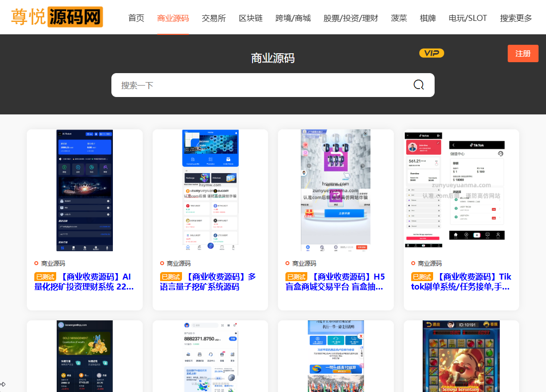The image size is (546, 392).
Task: Open the AI量化挖矿投资理财系统 title link
Action: [84, 282]
